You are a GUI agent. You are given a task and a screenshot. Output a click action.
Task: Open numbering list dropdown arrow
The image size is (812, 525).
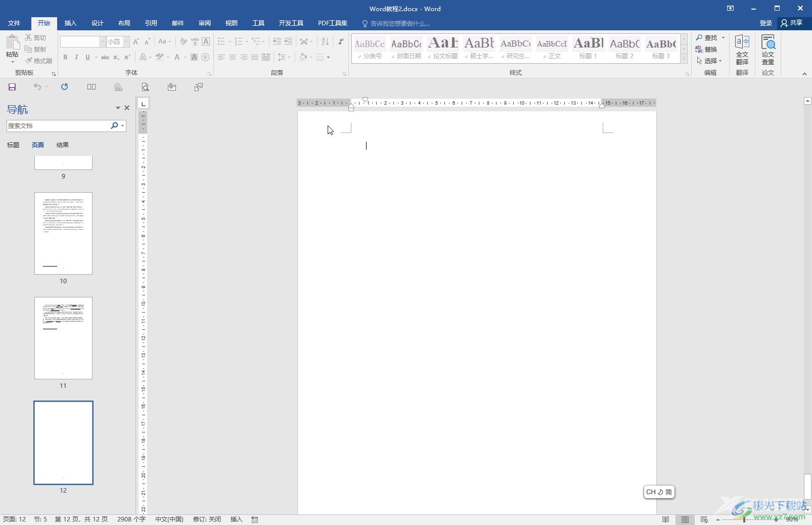(247, 41)
